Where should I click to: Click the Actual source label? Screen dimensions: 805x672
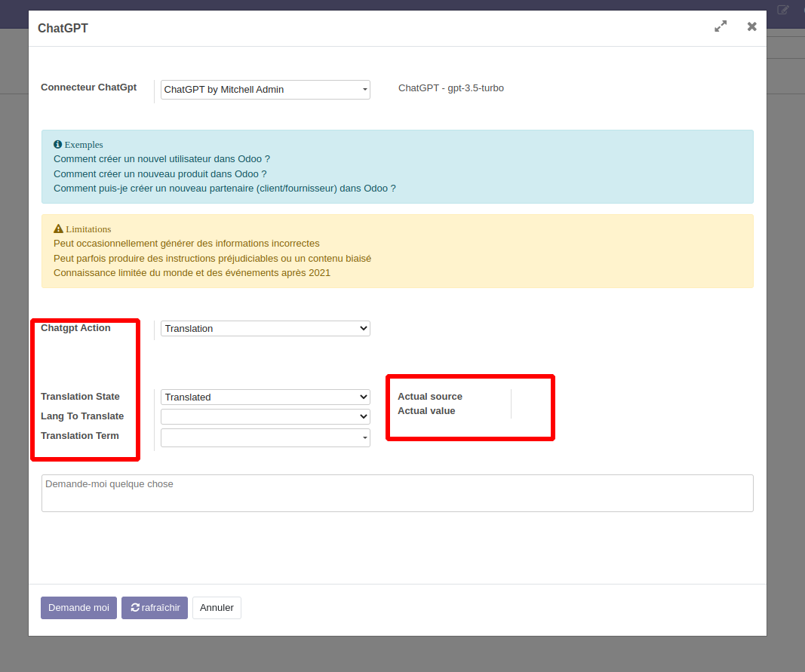pyautogui.click(x=430, y=397)
